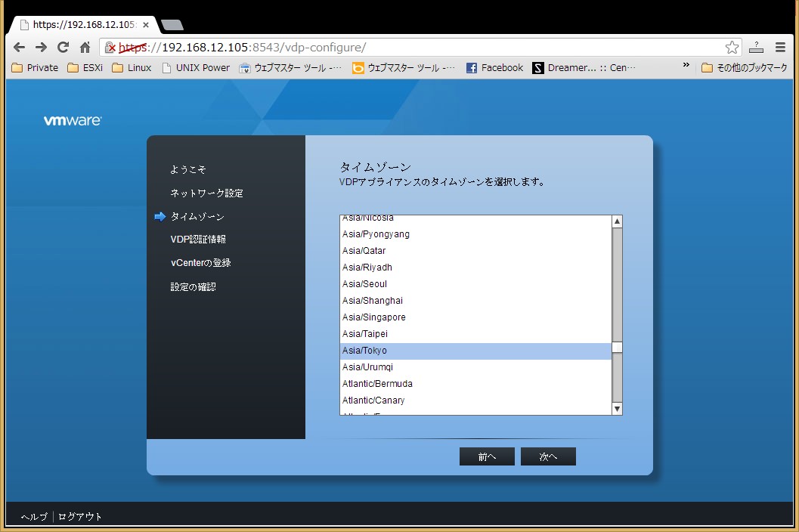Go to the VDP認証情報 wizard step

(x=198, y=239)
